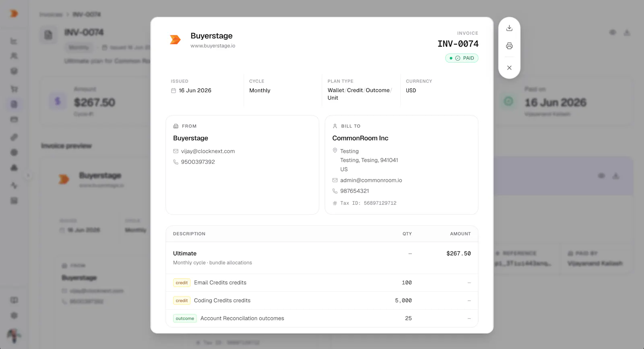Click the phone icon beside 9500397392
Viewport: 644px width, 349px height.
point(175,162)
